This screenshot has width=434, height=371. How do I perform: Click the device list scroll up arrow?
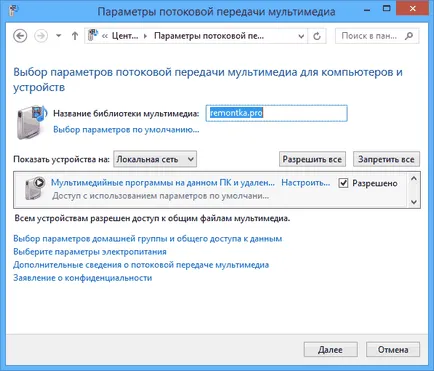pos(414,179)
